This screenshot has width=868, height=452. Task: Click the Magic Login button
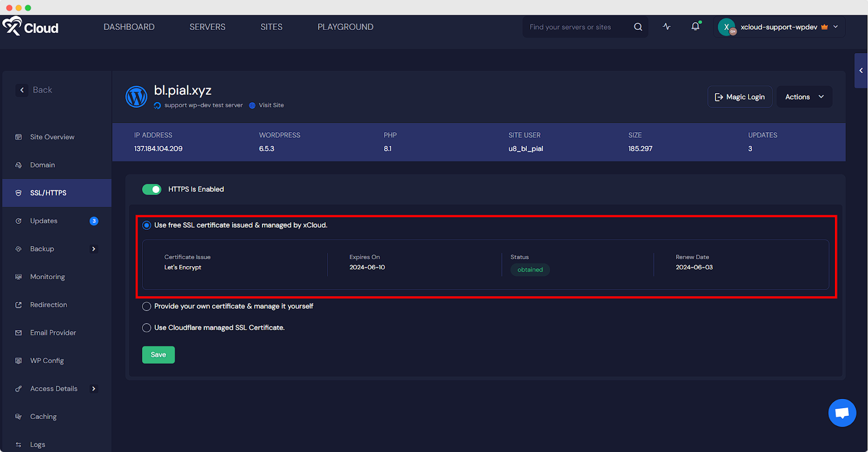[739, 97]
